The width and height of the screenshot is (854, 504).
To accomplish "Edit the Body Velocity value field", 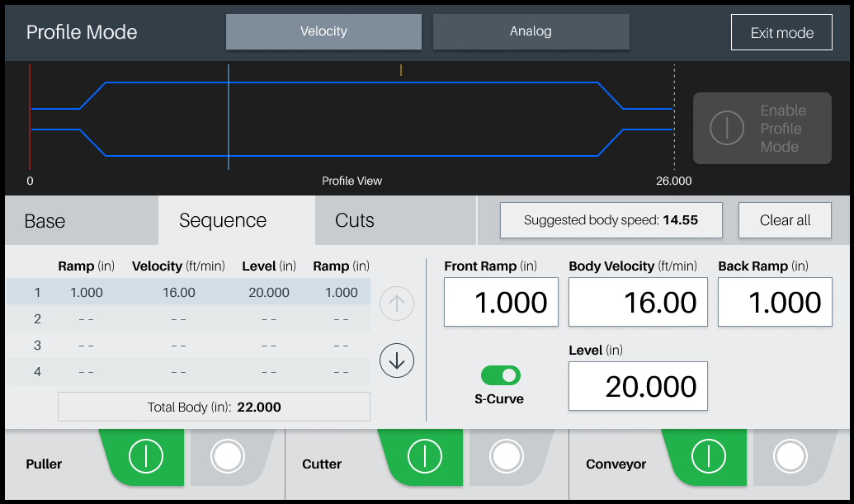I will [x=638, y=302].
